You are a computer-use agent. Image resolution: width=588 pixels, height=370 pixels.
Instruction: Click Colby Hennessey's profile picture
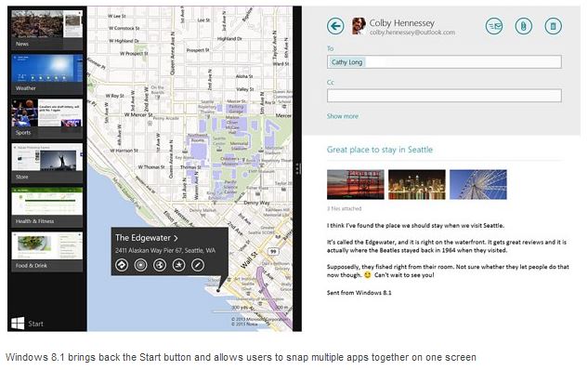[x=359, y=26]
